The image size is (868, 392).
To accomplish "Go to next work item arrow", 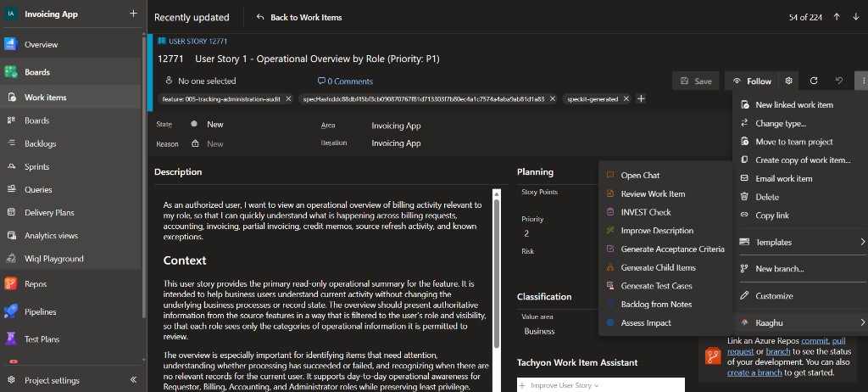I will (856, 17).
